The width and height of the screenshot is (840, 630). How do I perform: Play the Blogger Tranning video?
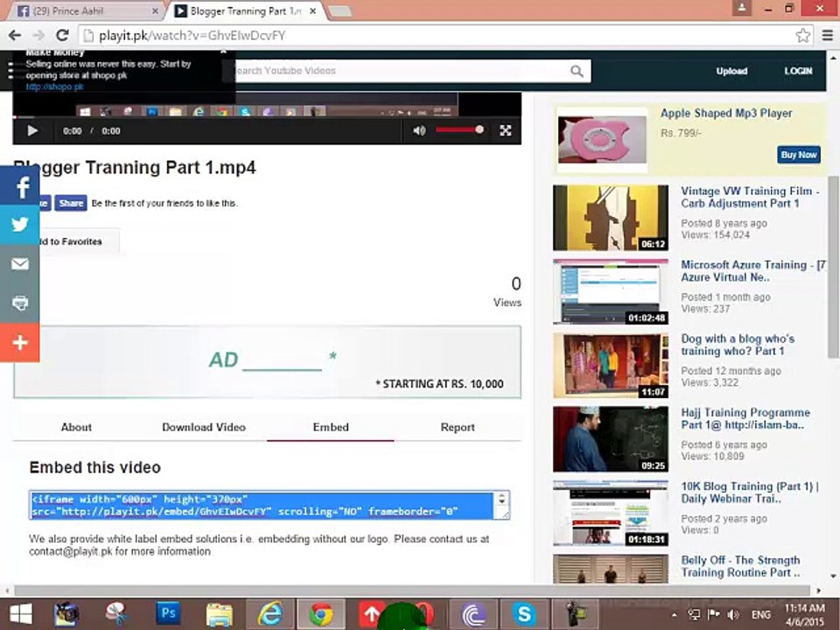tap(32, 130)
